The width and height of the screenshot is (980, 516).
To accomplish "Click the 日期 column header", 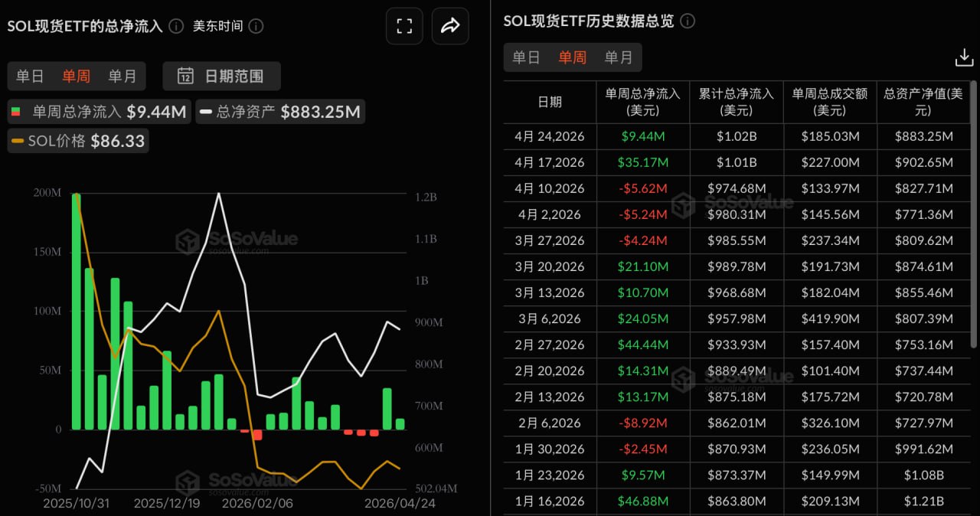I will click(550, 102).
